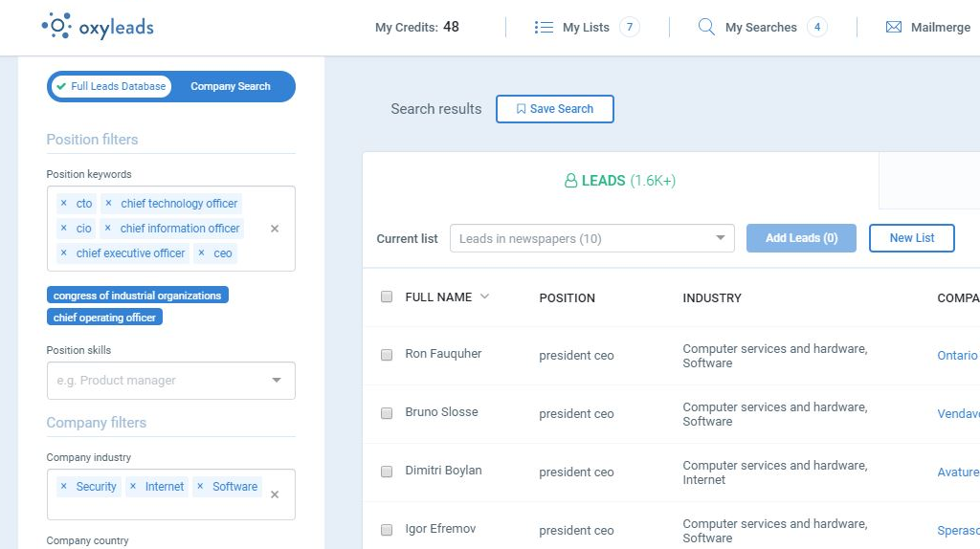The height and width of the screenshot is (549, 980).
Task: Sort by Full Name column arrow
Action: 484,296
